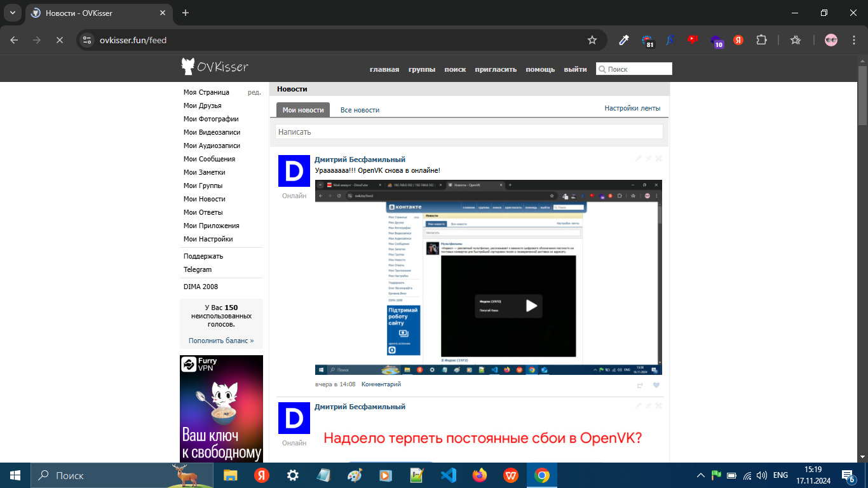The image size is (868, 488).
Task: Stop page loading with the X button
Action: (x=58, y=40)
